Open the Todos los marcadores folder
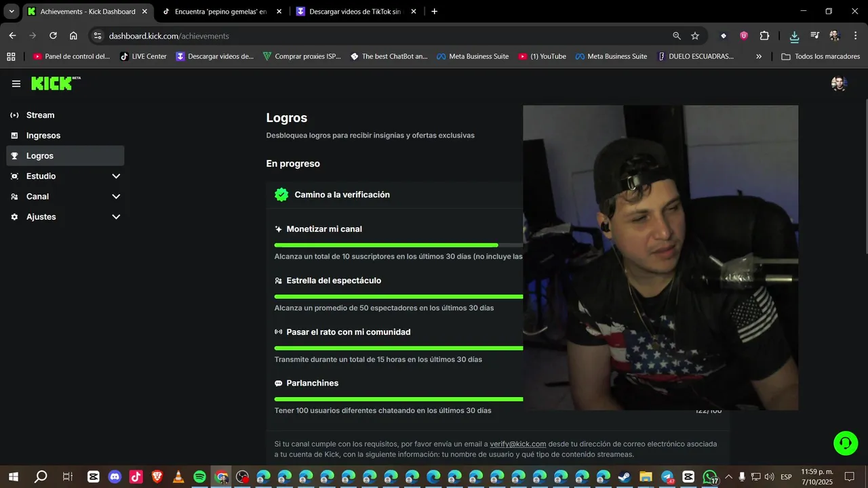Screen dimensions: 868x488 pyautogui.click(x=821, y=56)
